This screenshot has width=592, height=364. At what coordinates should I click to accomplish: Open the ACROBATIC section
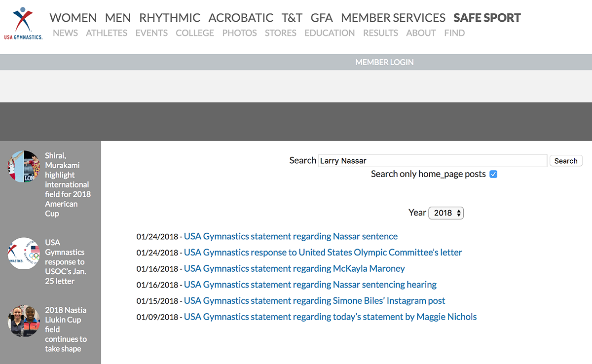point(241,18)
